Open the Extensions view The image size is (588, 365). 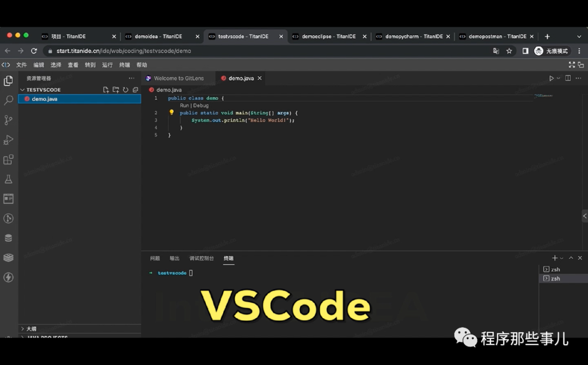[8, 160]
